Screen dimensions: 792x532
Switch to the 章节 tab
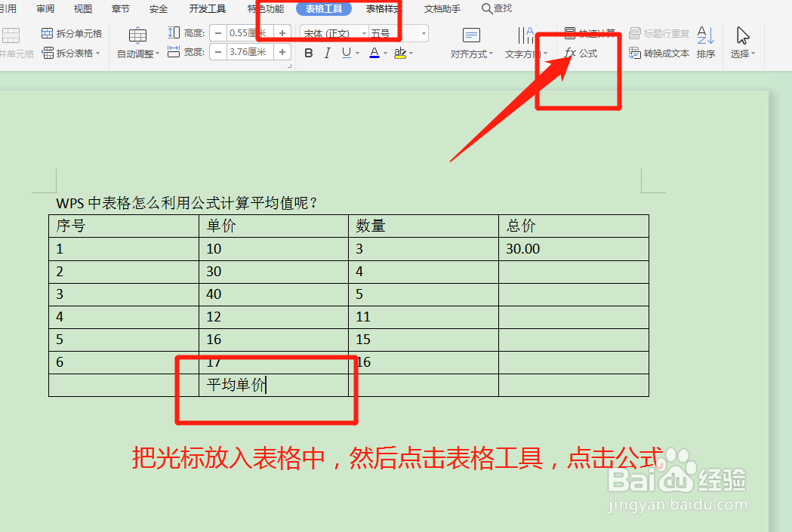coord(120,8)
